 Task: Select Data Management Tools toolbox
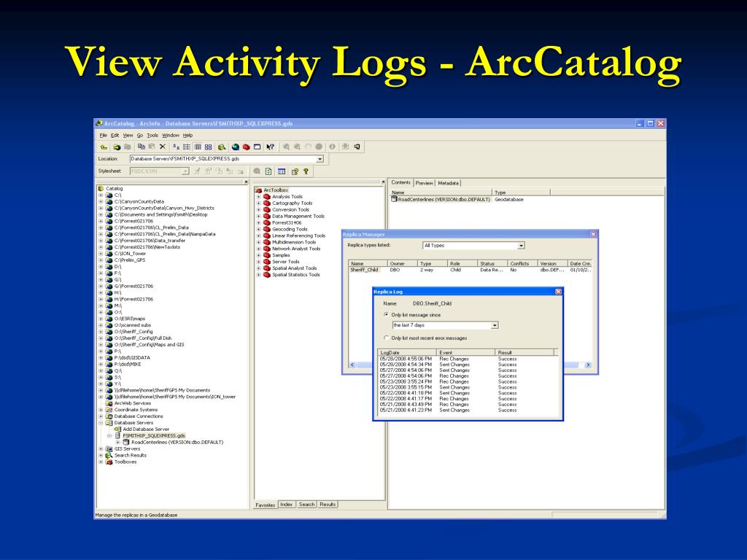click(298, 216)
